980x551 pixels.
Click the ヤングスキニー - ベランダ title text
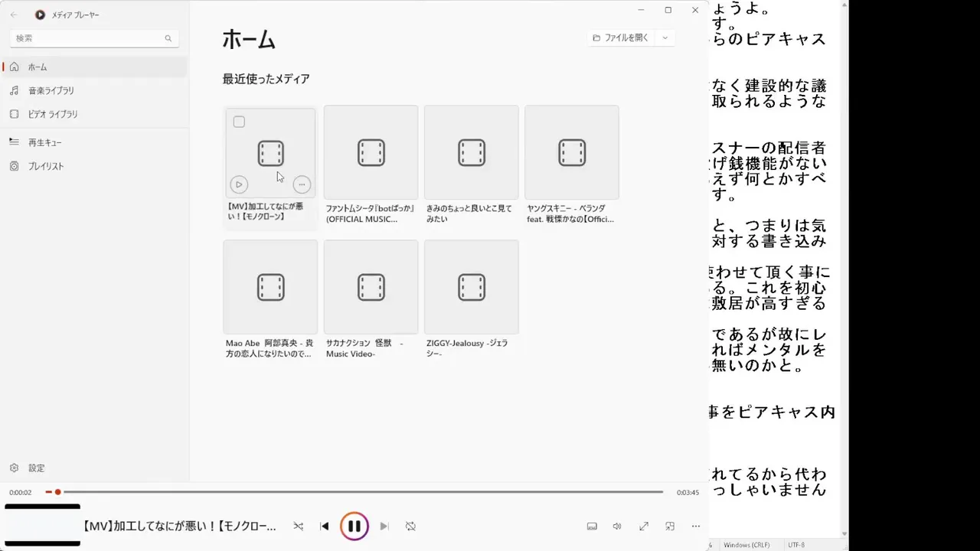[570, 214]
